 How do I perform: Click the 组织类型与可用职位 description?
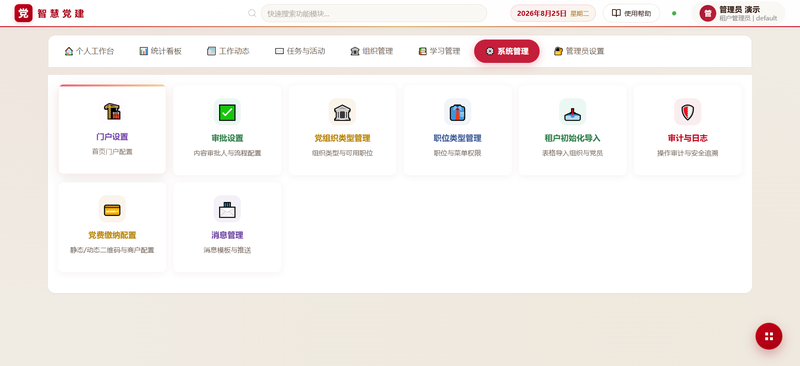click(342, 153)
